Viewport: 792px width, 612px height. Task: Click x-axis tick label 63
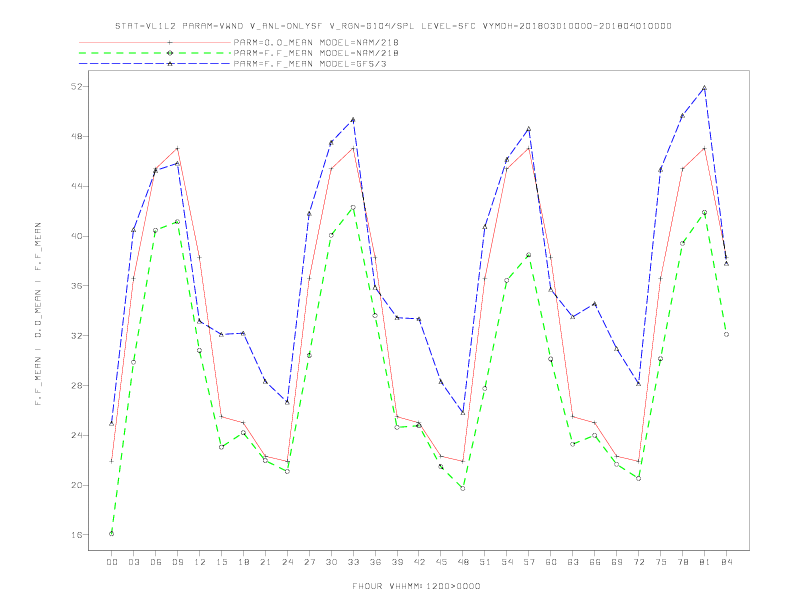[573, 562]
